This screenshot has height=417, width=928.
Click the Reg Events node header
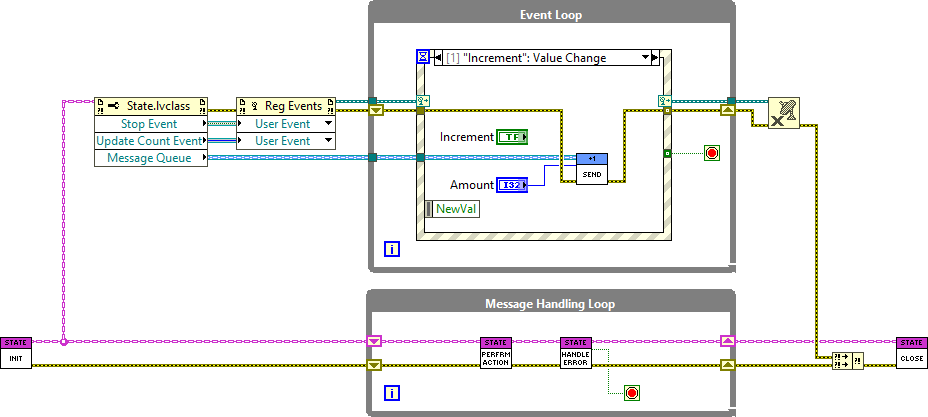tap(286, 105)
